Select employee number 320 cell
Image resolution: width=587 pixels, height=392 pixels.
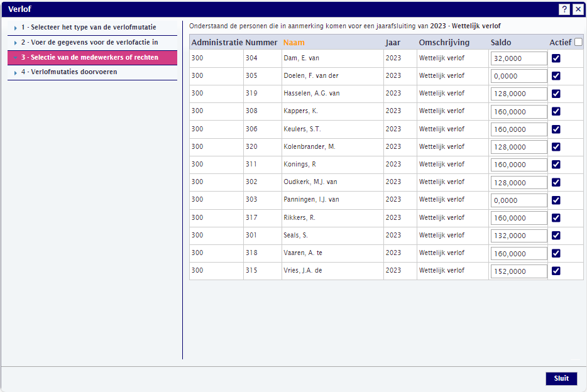click(263, 146)
